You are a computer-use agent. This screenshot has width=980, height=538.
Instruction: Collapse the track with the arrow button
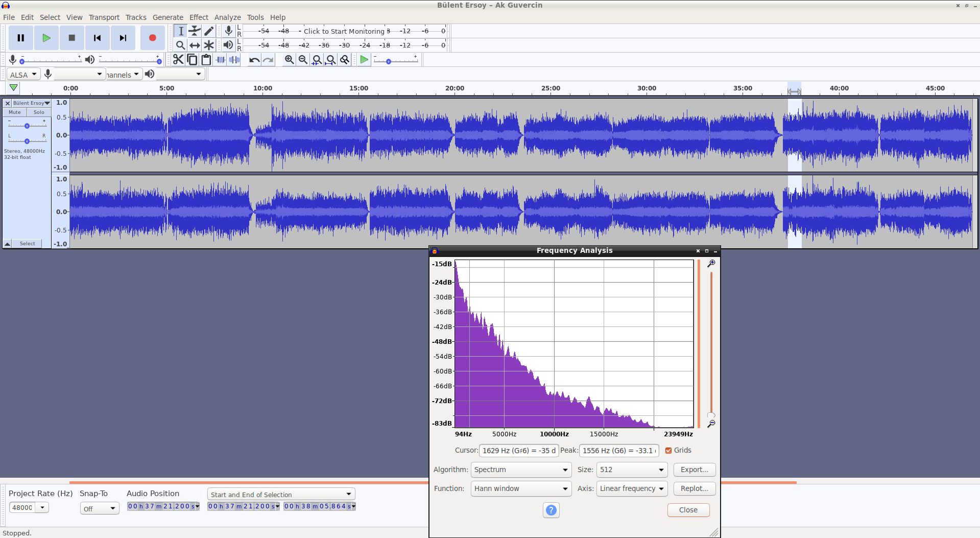click(x=8, y=244)
